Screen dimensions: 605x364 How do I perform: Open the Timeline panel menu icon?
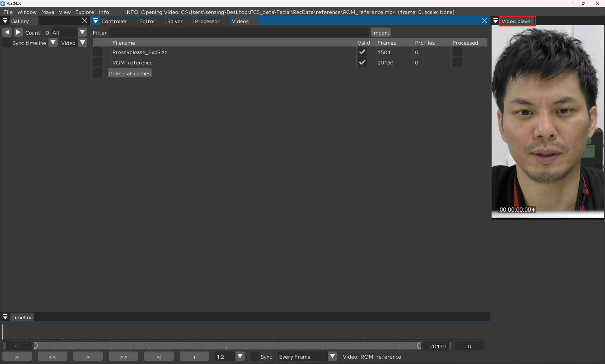5,317
